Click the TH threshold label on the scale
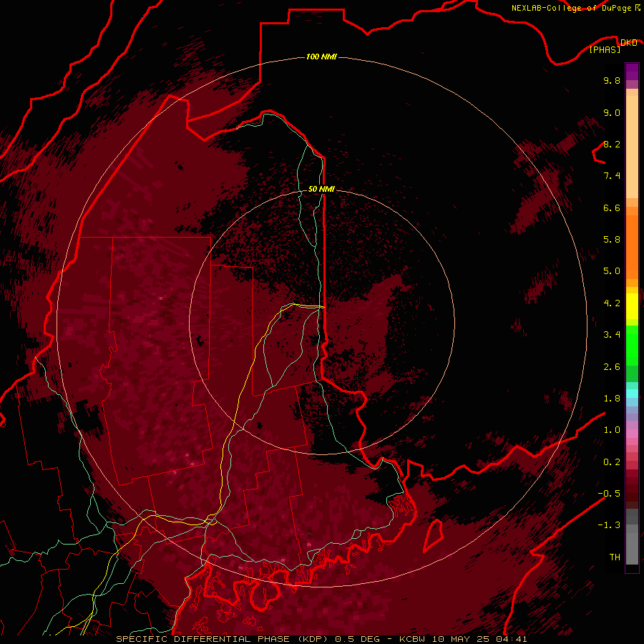644x644 pixels. (615, 557)
